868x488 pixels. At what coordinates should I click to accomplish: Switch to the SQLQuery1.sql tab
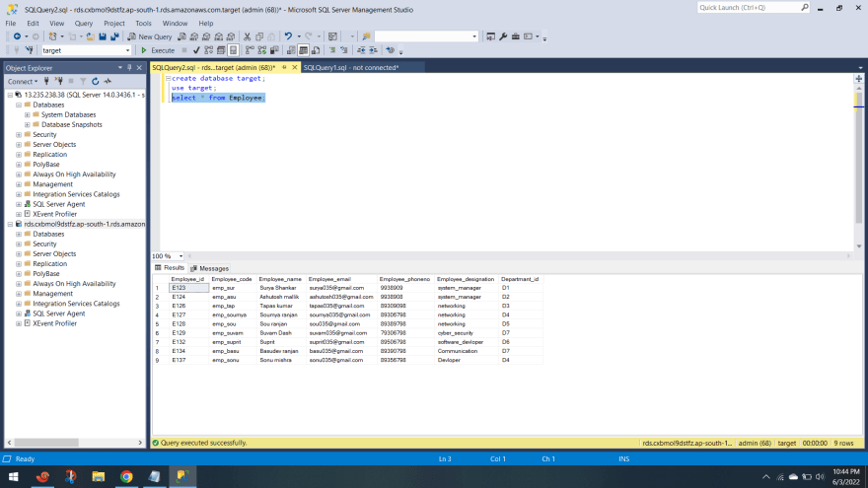point(351,67)
